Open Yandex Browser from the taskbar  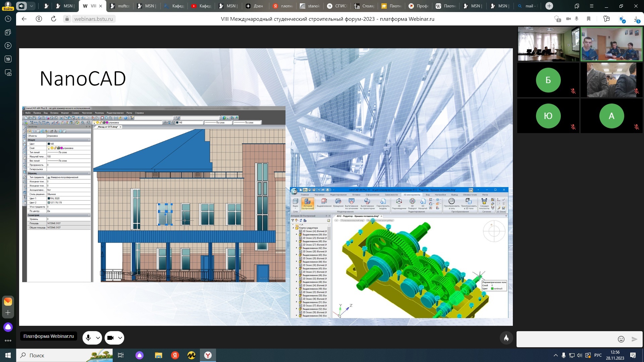click(x=208, y=355)
